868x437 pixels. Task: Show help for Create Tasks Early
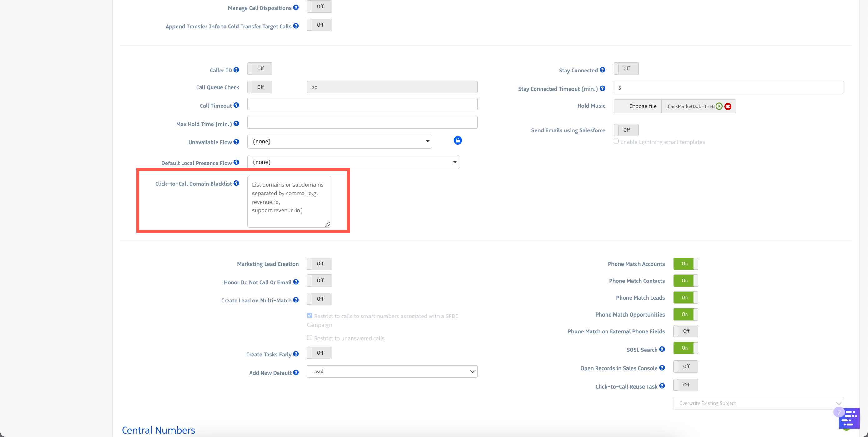pyautogui.click(x=296, y=354)
